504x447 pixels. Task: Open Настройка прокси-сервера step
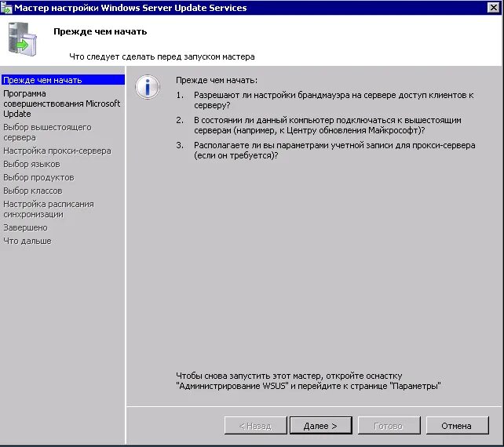pos(57,151)
